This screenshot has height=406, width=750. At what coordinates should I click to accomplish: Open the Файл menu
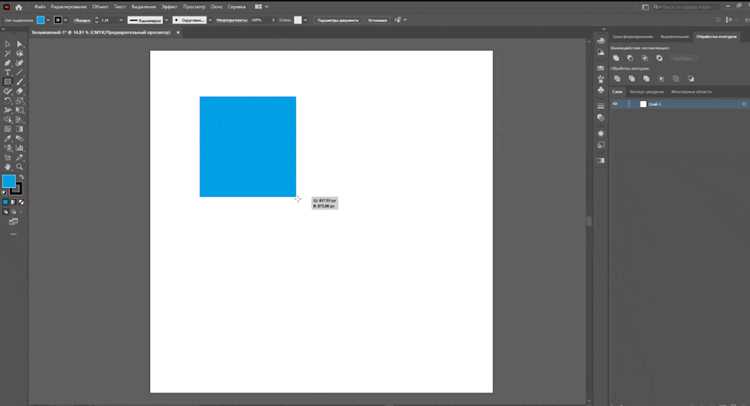(40, 7)
